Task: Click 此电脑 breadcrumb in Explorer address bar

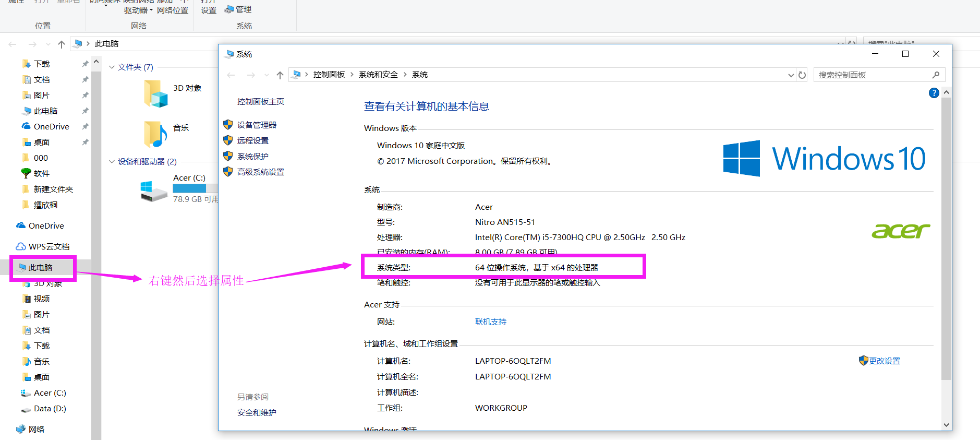Action: 107,44
